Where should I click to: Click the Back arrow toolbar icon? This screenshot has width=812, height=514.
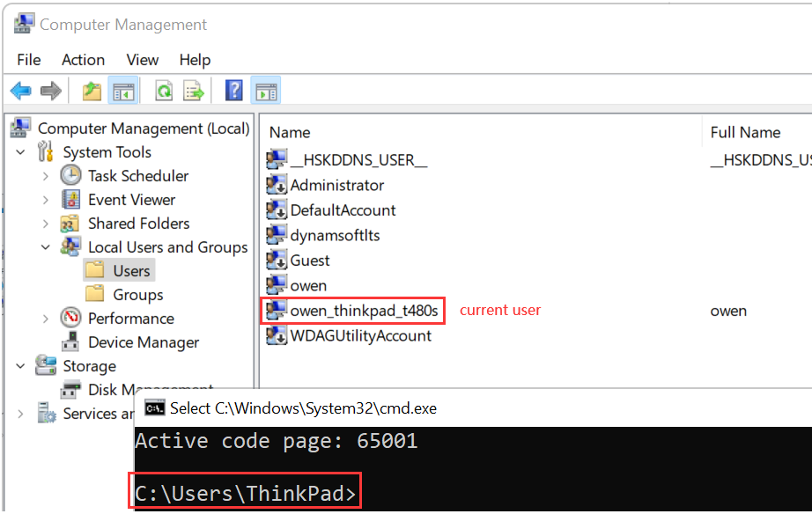coord(21,91)
